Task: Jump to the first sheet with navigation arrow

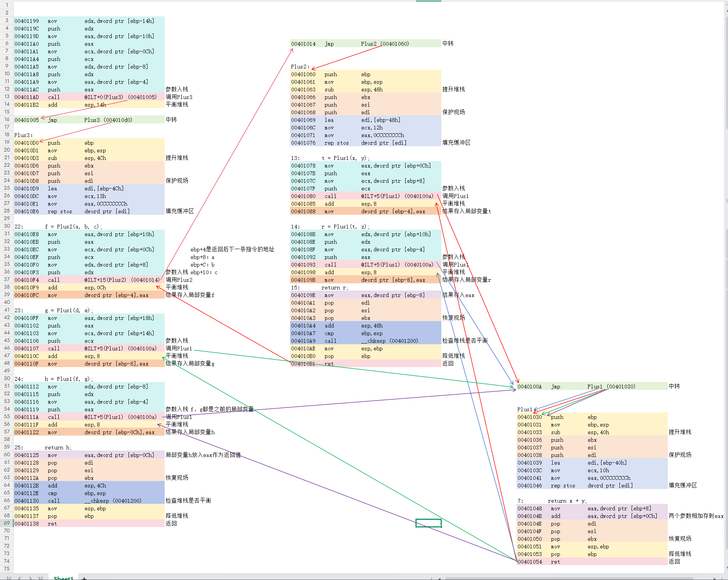Action: click(x=9, y=578)
